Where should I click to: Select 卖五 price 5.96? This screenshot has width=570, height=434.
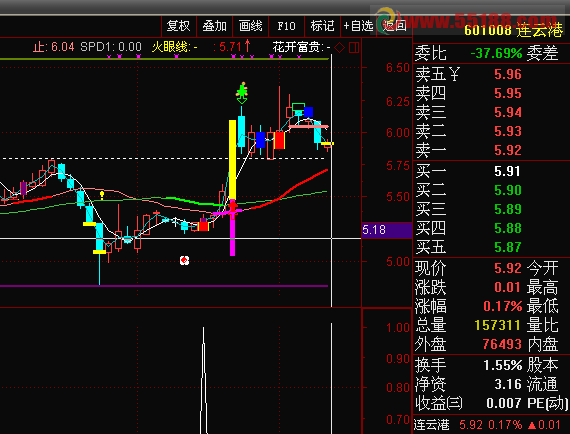pos(508,75)
